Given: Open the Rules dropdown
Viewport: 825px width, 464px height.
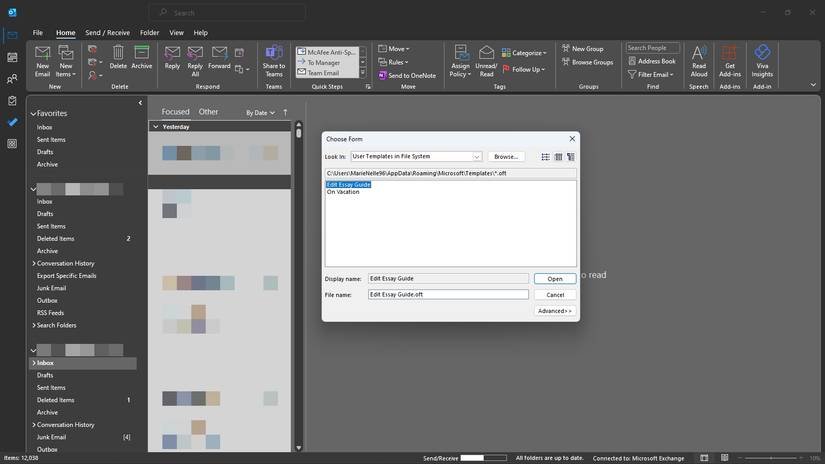Looking at the screenshot, I should click(394, 62).
